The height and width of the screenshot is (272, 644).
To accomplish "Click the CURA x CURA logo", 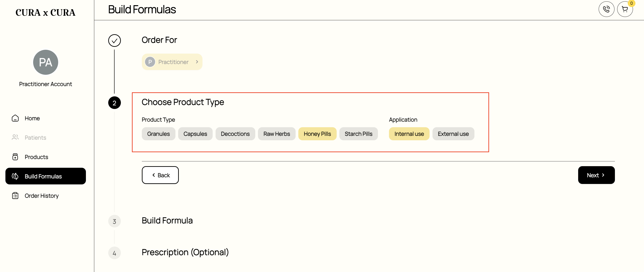I will 46,12.
